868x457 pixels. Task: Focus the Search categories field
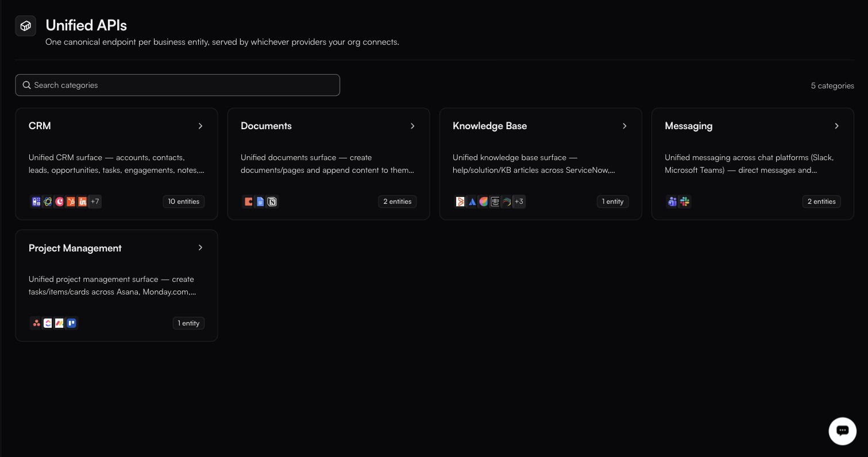tap(178, 85)
